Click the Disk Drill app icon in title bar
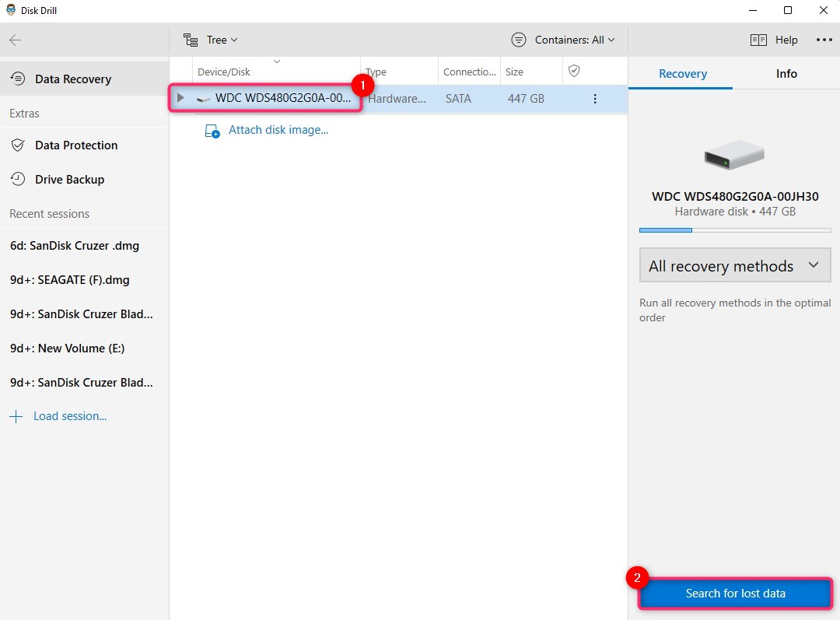The image size is (840, 620). (x=11, y=9)
